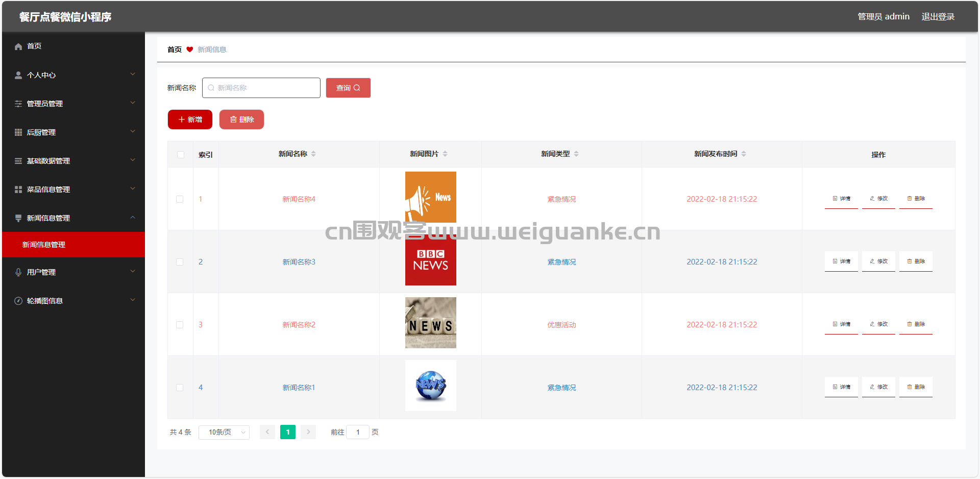Expand the 轮播图信息 menu chevron
The width and height of the screenshot is (980, 479).
point(133,300)
